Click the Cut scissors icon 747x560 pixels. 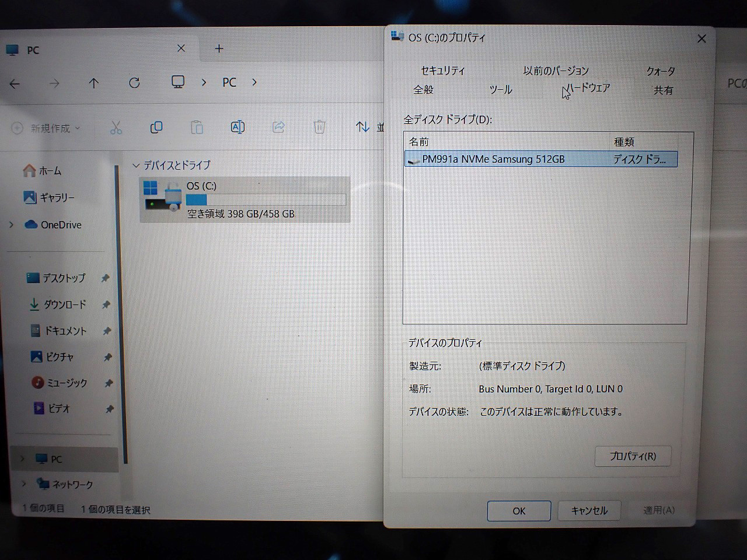tap(116, 127)
